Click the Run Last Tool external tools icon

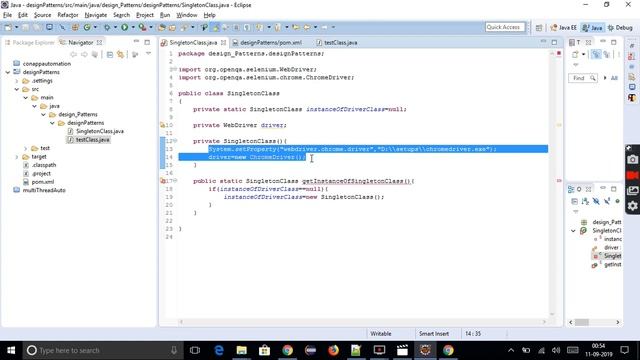click(x=142, y=27)
